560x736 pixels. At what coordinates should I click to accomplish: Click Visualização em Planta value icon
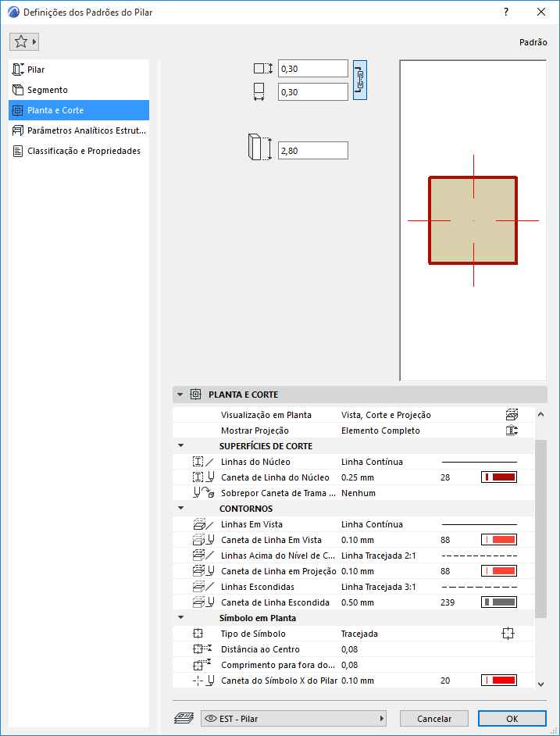tap(512, 415)
